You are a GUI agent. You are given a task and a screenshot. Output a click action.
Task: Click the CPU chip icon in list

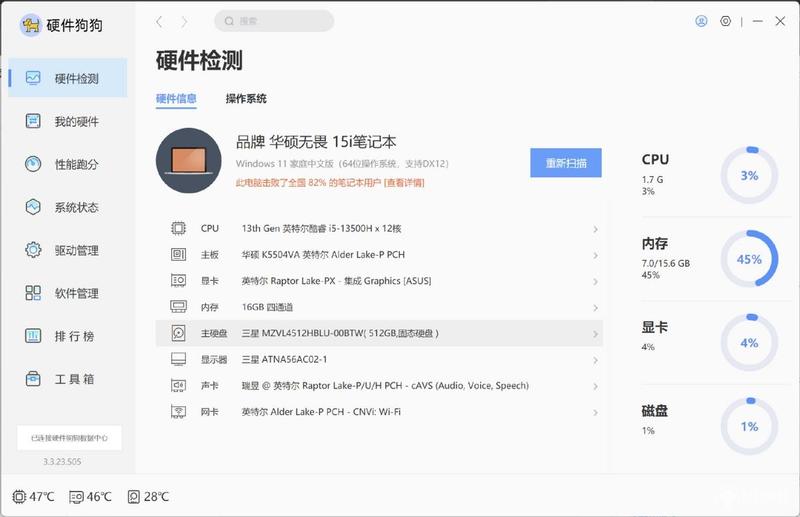pyautogui.click(x=178, y=228)
